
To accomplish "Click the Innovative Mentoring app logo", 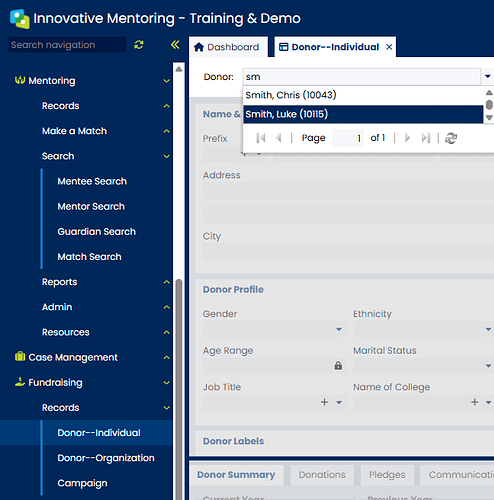I will (x=20, y=19).
